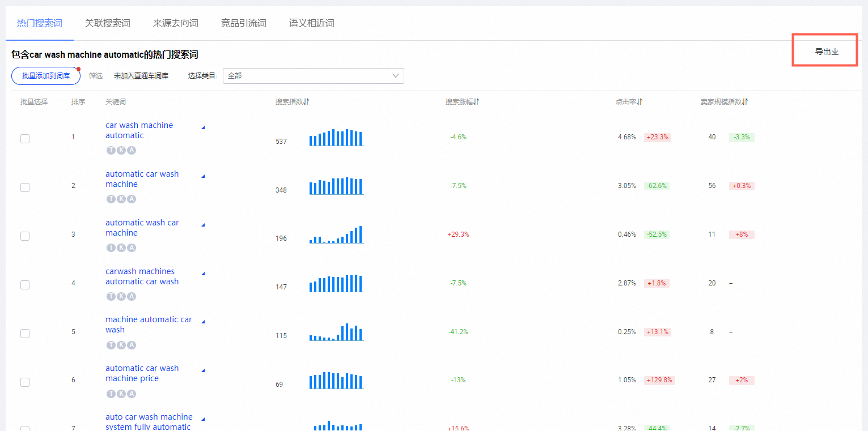
Task: Select the checkbox for rank 3 row
Action: (x=25, y=236)
